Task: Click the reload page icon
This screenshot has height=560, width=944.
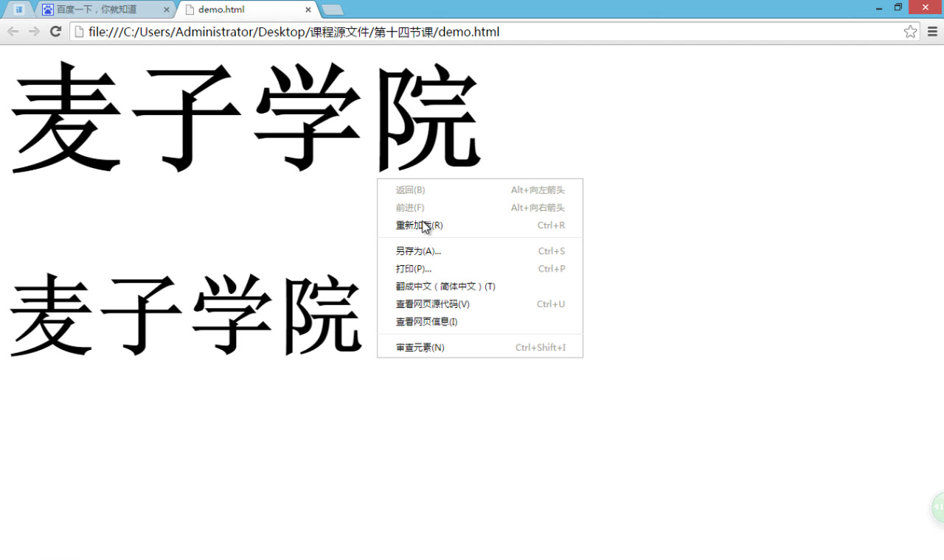Action: [x=55, y=32]
